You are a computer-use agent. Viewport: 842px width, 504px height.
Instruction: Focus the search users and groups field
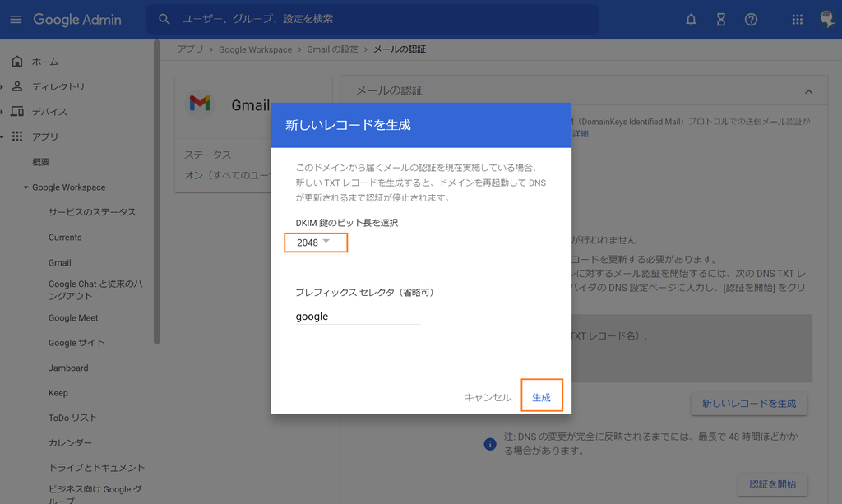pos(372,20)
